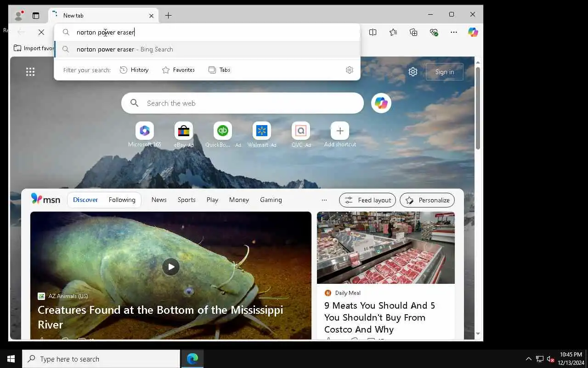
Task: Open the Edge profile icon
Action: (19, 15)
